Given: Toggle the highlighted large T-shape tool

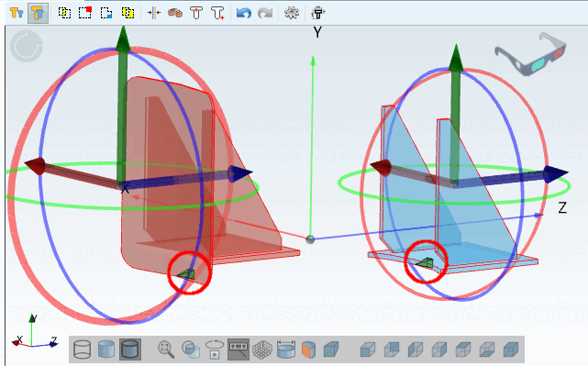Looking at the screenshot, I should (38, 13).
